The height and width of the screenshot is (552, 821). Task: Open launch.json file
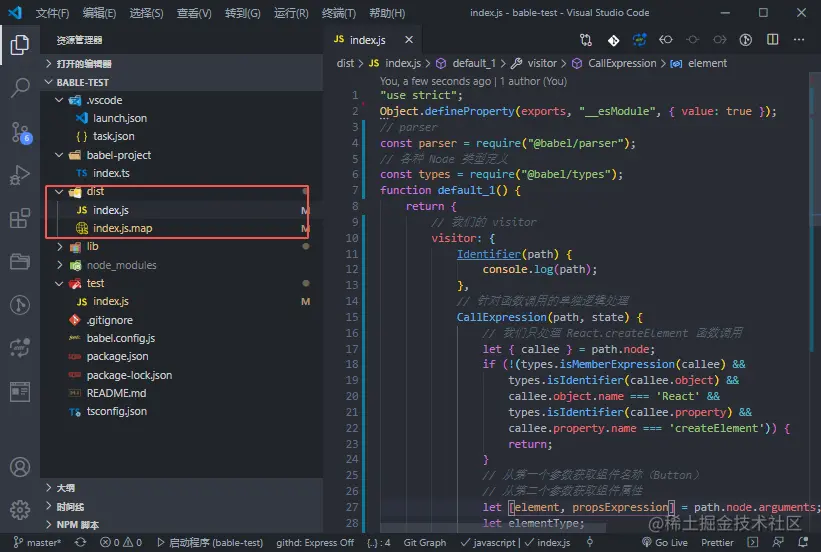point(119,118)
